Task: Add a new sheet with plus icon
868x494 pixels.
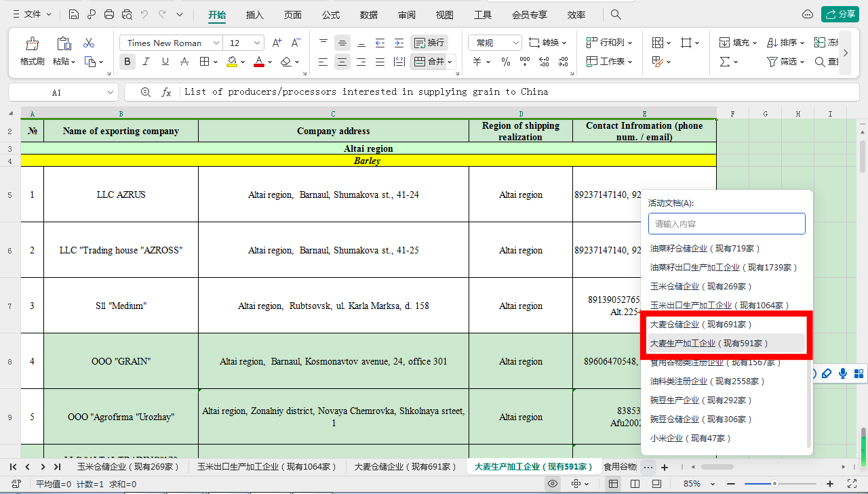Action: 665,467
